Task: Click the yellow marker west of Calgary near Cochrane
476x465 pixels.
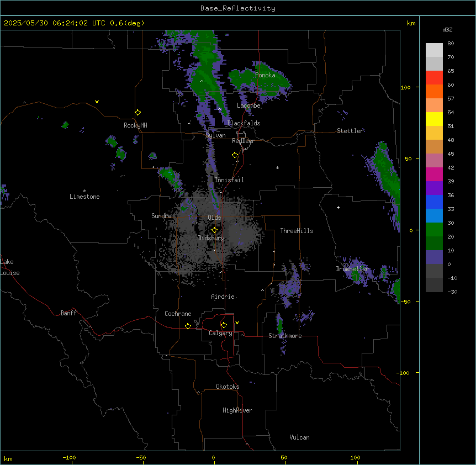Action: pos(188,326)
